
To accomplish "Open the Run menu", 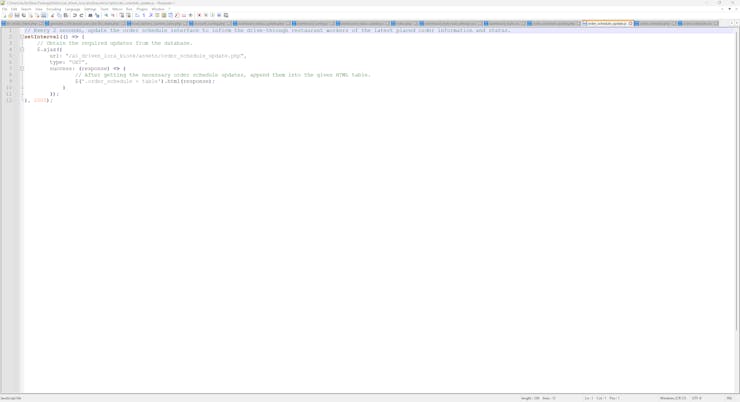I will point(129,9).
